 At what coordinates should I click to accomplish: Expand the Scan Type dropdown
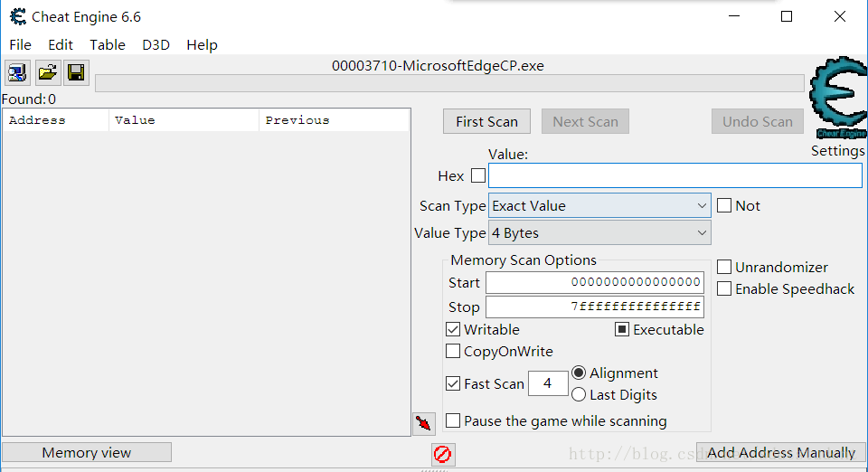pyautogui.click(x=599, y=206)
